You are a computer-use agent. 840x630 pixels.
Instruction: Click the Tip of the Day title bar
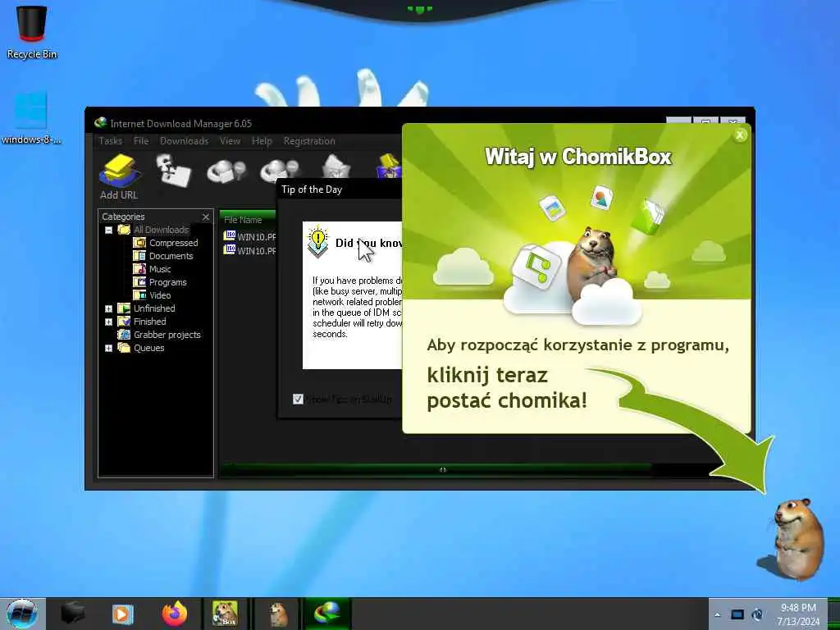[340, 189]
